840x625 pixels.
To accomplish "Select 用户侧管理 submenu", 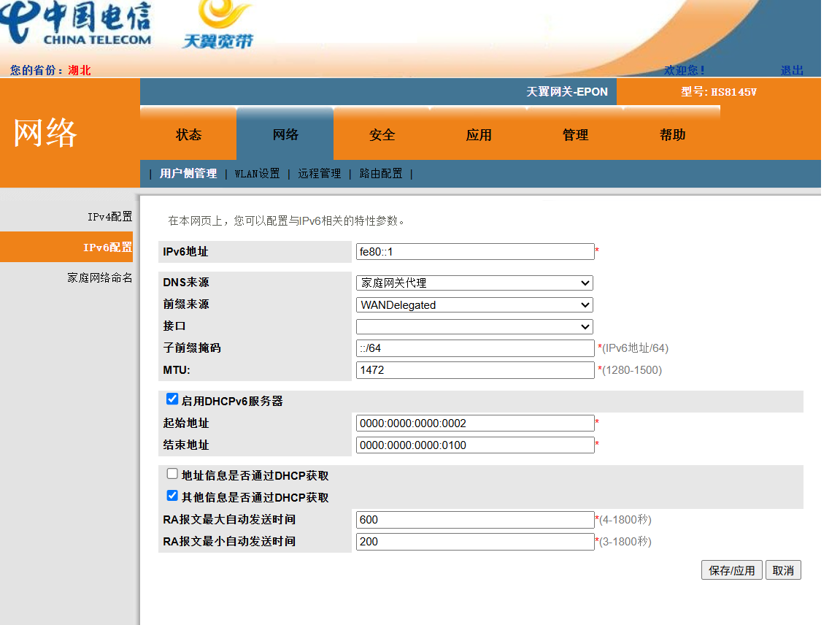I will [188, 174].
